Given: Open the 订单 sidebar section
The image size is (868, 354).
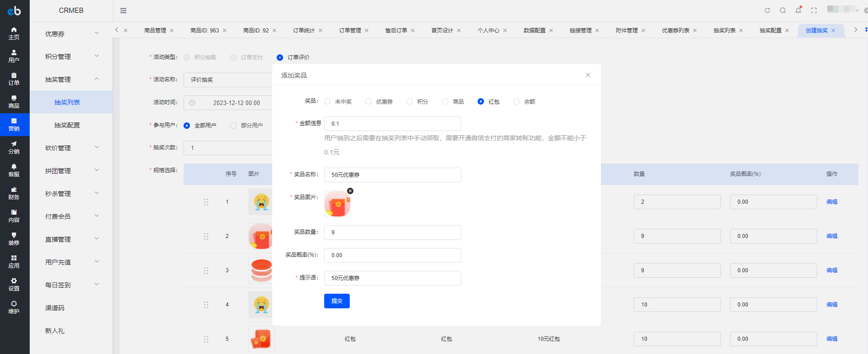Looking at the screenshot, I should (x=14, y=79).
